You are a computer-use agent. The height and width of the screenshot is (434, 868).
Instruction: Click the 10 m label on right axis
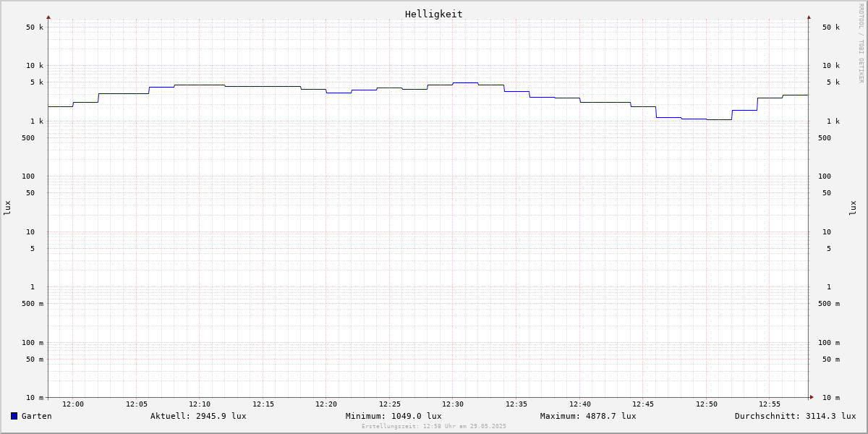(x=831, y=398)
